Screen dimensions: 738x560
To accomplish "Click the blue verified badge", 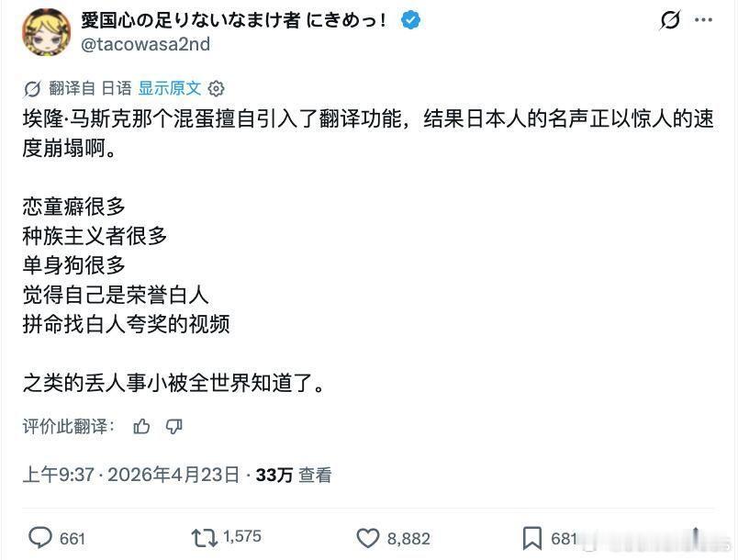I will point(409,17).
